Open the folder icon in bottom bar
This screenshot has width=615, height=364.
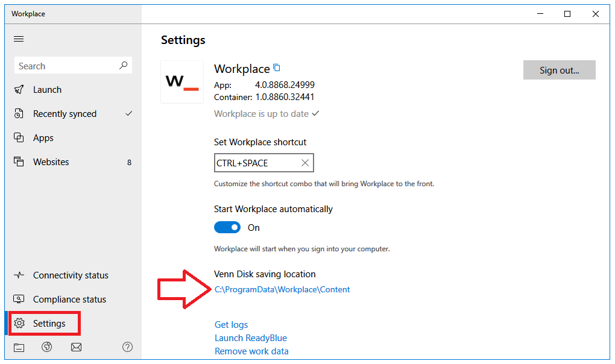[x=19, y=348]
